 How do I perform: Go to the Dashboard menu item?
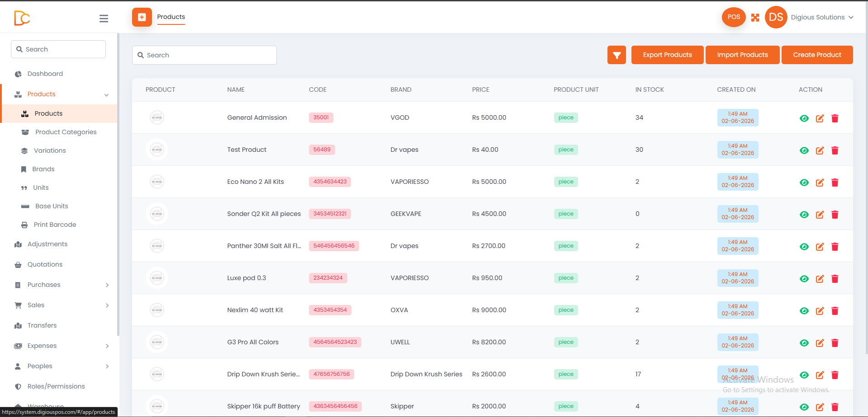(x=45, y=74)
